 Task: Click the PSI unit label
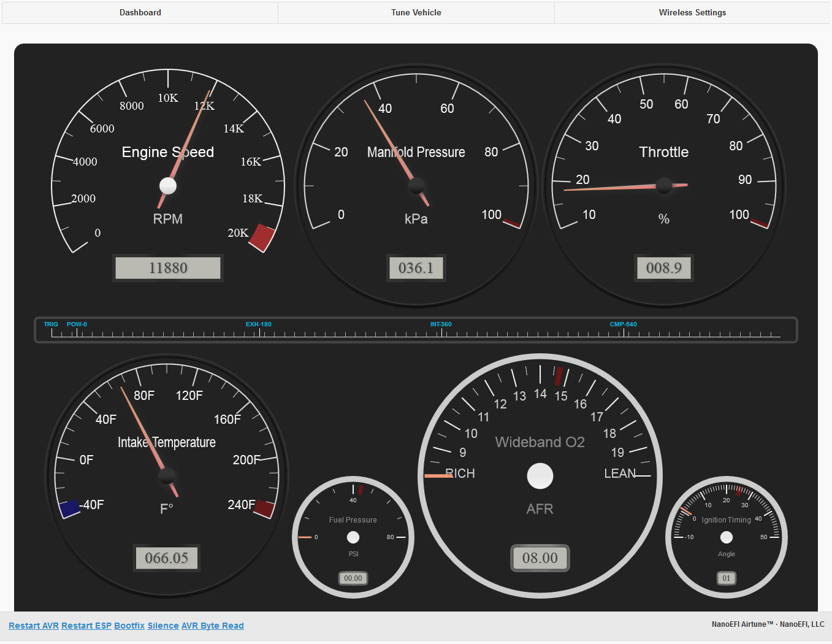point(354,554)
